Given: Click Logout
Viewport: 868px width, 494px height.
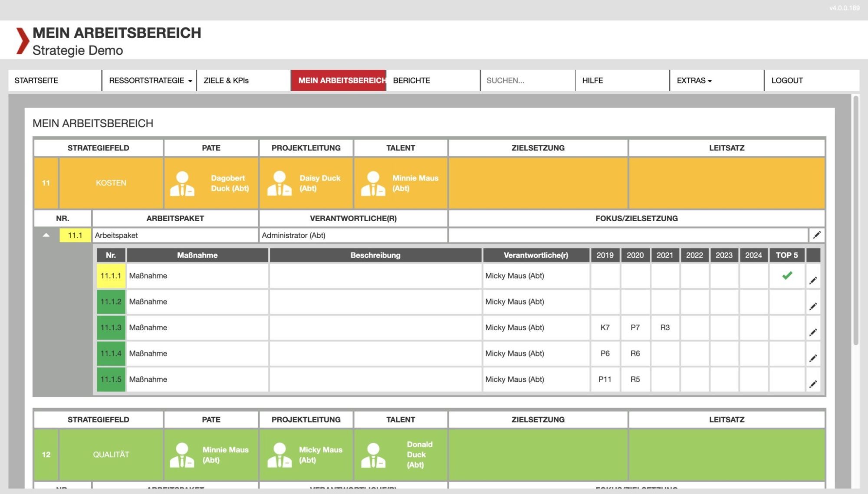Looking at the screenshot, I should (x=812, y=81).
